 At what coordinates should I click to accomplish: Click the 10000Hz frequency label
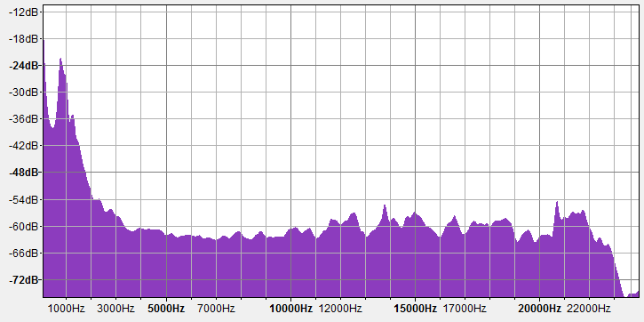[290, 309]
